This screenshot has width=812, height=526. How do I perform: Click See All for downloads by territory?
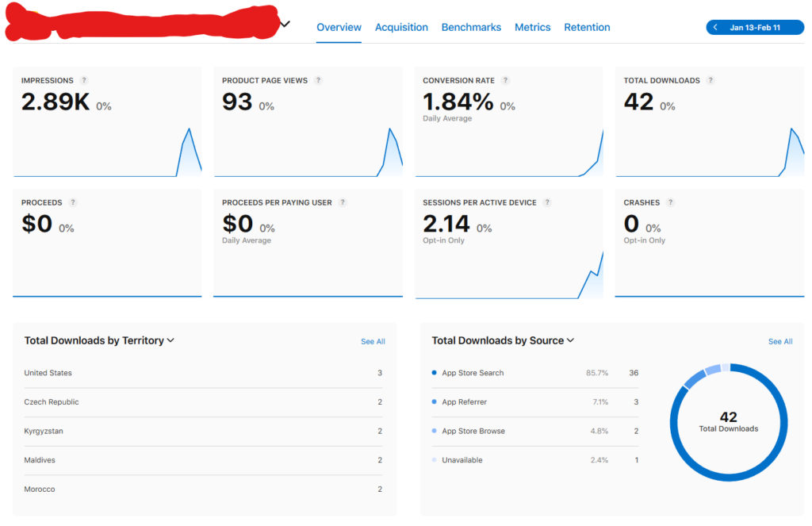[x=373, y=342]
